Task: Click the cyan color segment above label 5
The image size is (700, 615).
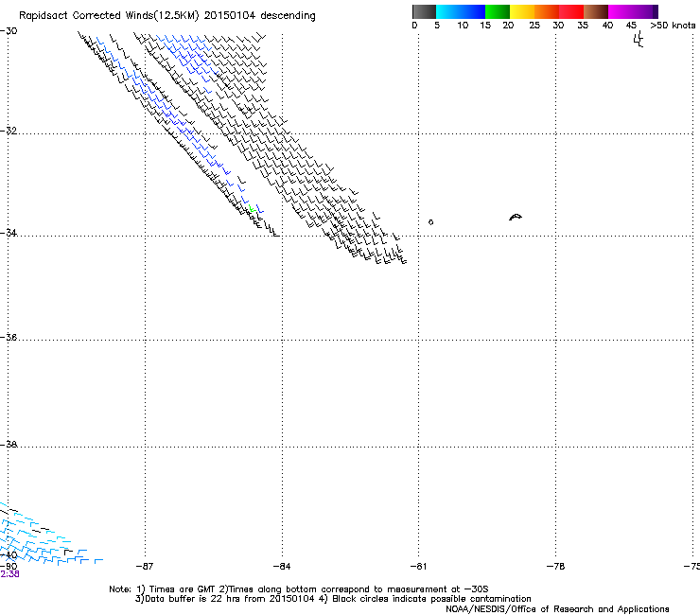Action: (448, 11)
